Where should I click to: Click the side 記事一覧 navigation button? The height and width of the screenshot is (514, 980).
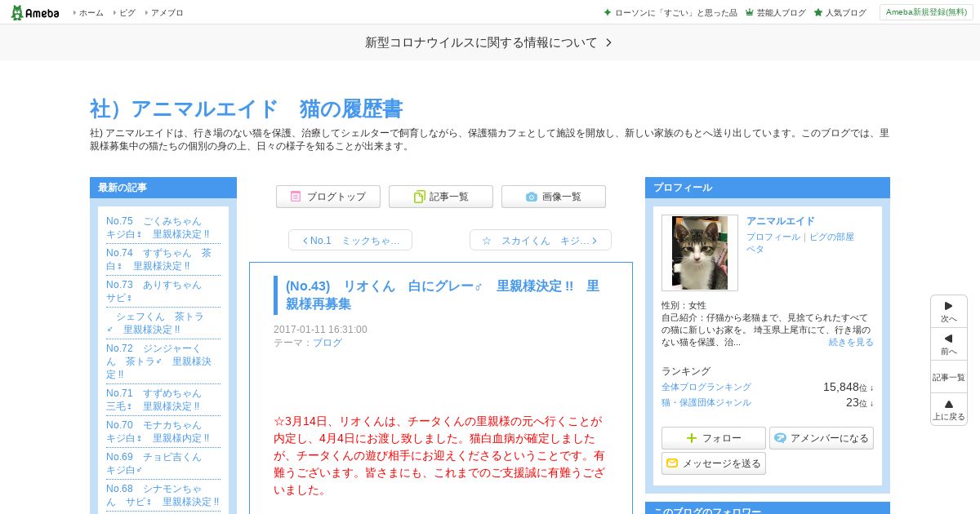(949, 377)
